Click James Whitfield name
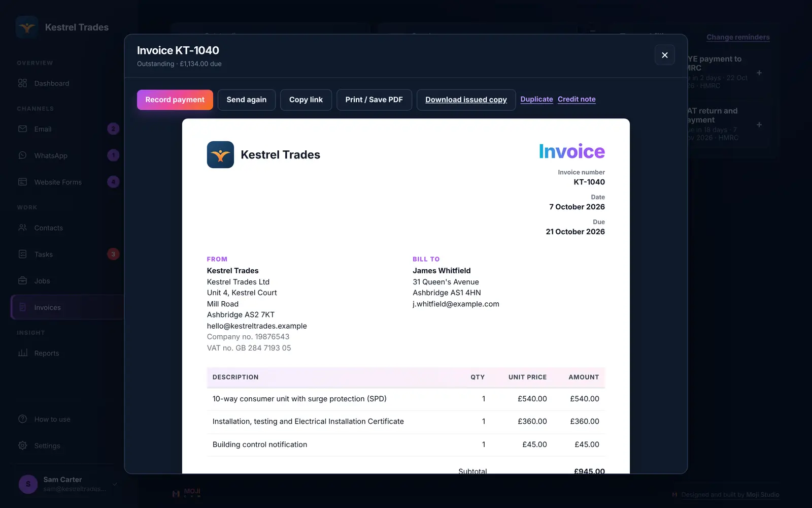The height and width of the screenshot is (508, 812). pos(442,271)
